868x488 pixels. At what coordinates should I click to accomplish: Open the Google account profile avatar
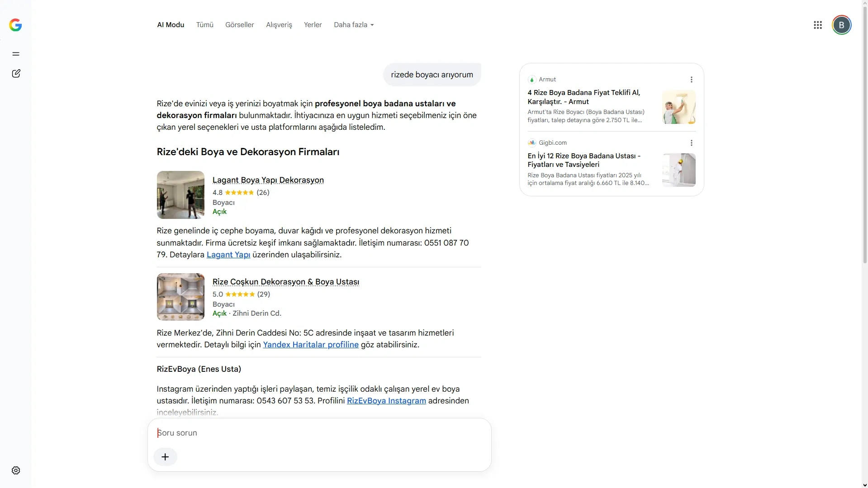click(842, 25)
